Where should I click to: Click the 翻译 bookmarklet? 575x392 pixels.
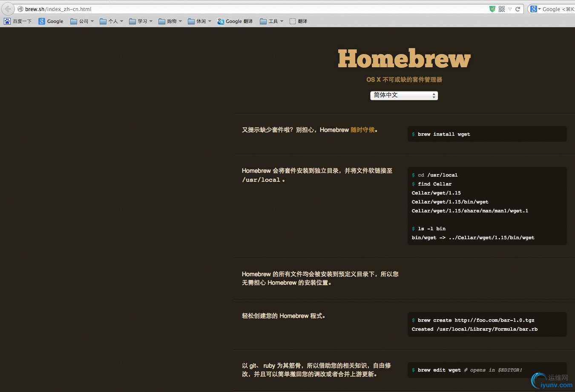point(298,21)
